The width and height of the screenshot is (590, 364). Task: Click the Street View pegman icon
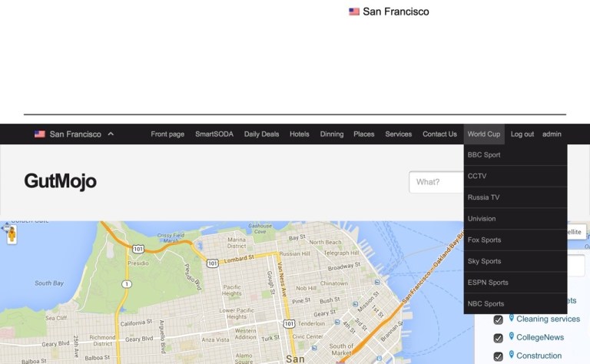(12, 235)
